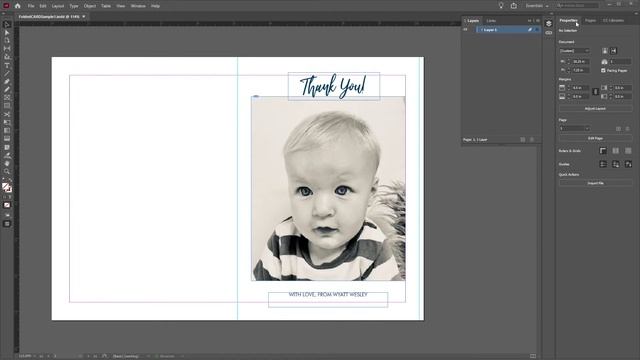Delete selected layer trash icon
640x360 pixels.
pos(532,140)
